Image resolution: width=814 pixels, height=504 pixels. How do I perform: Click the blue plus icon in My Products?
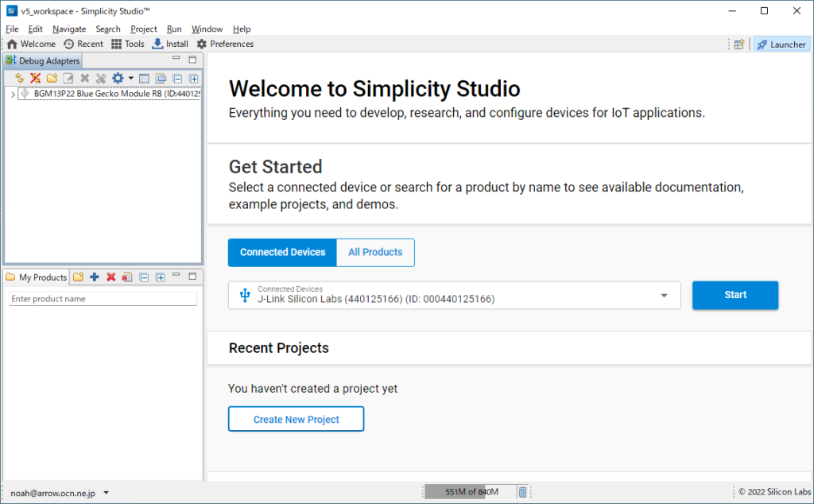pos(95,277)
